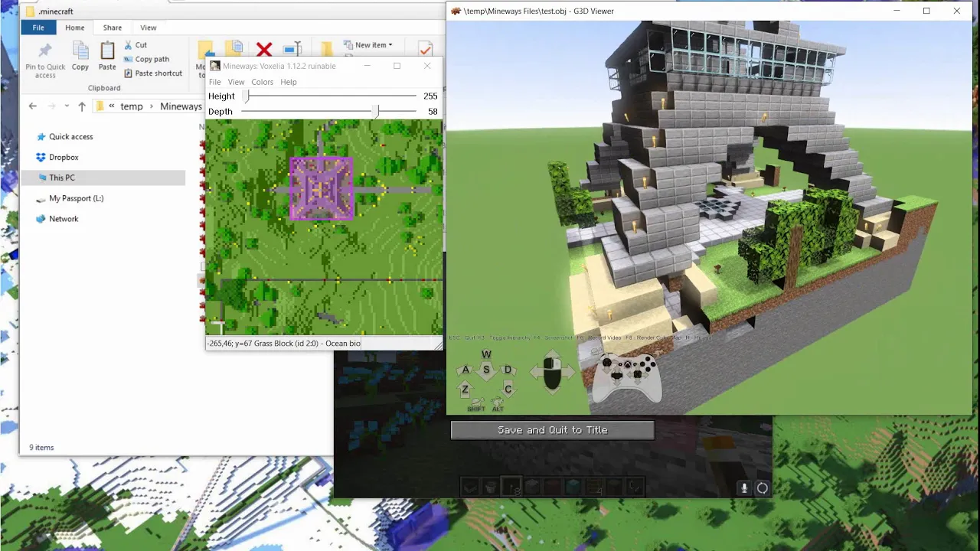
Task: Click the red X Delete icon
Action: click(264, 49)
